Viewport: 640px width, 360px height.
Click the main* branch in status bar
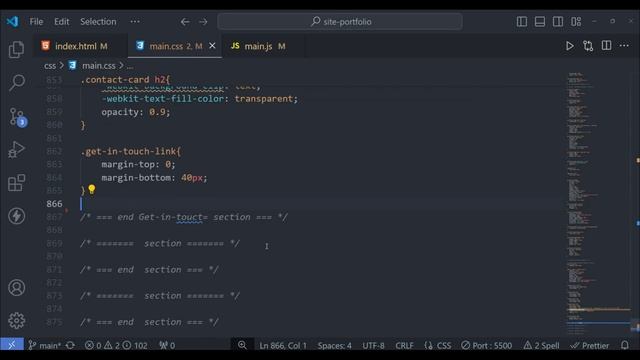[x=44, y=345]
